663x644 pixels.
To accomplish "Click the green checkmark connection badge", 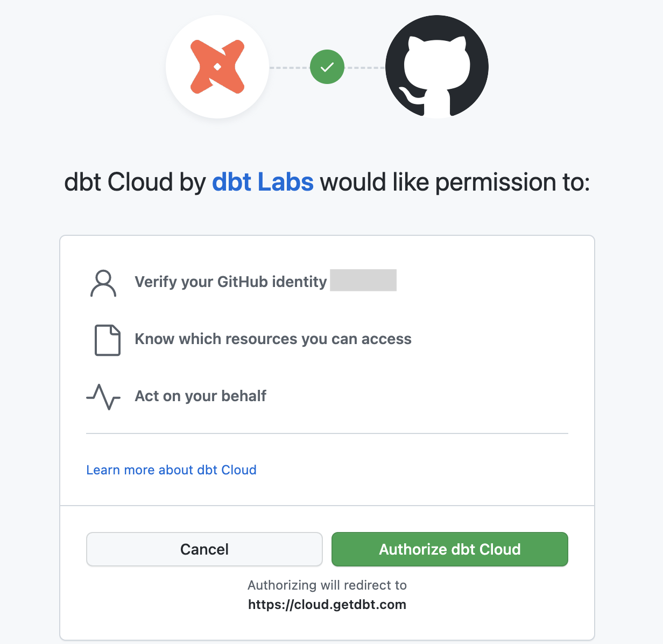I will 327,67.
